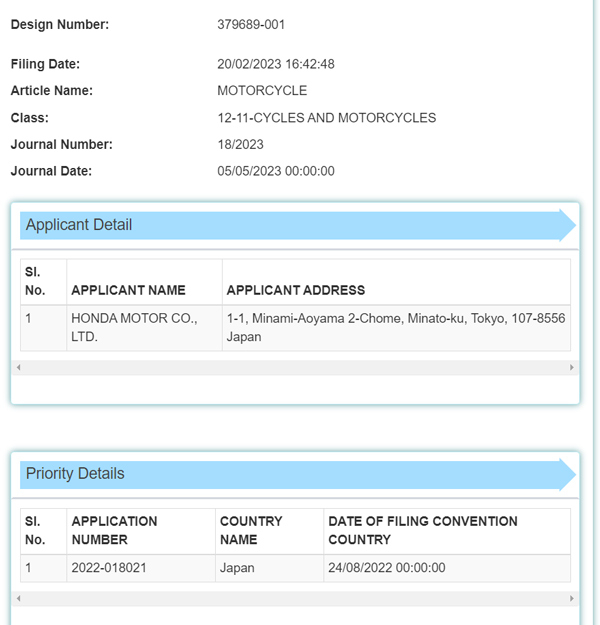Click right scroll arrow under Priority Details table
Screen dimensions: 600x625
[x=572, y=598]
